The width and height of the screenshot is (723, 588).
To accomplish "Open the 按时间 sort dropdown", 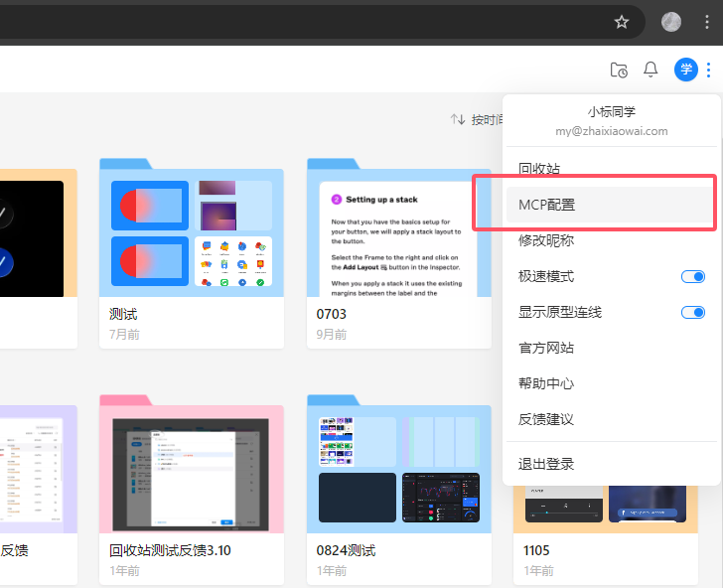I will pos(486,119).
